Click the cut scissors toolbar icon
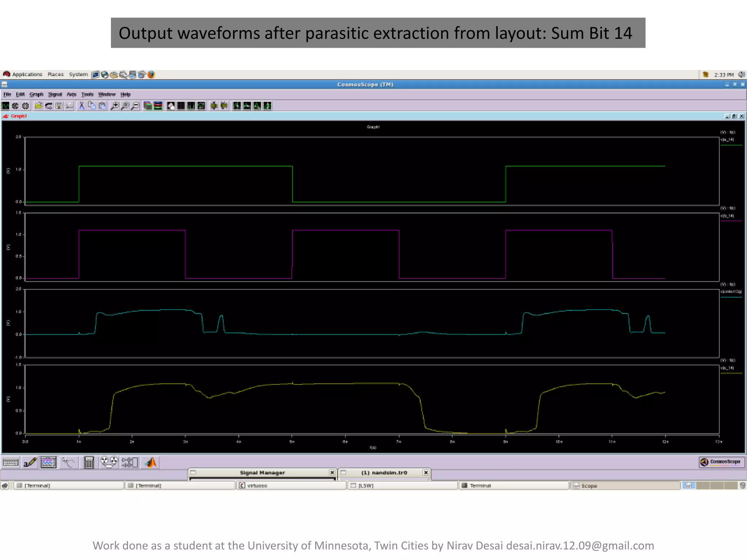The image size is (747, 560). 82,106
